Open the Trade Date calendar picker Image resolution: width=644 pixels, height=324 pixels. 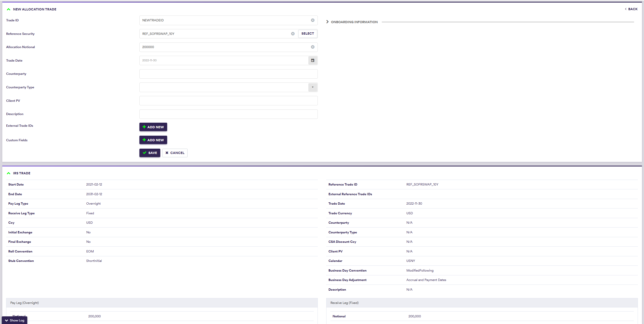coord(312,61)
